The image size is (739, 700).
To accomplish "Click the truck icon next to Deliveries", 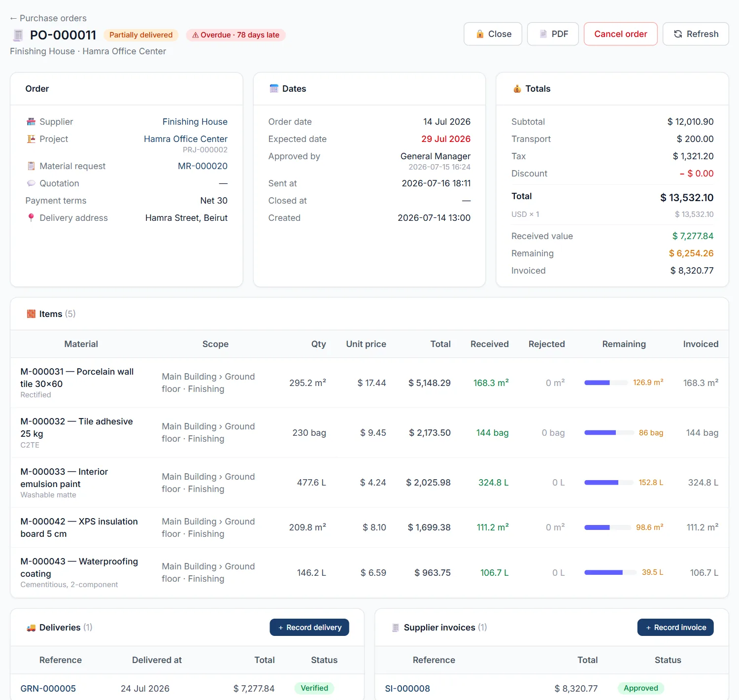I will 31,628.
